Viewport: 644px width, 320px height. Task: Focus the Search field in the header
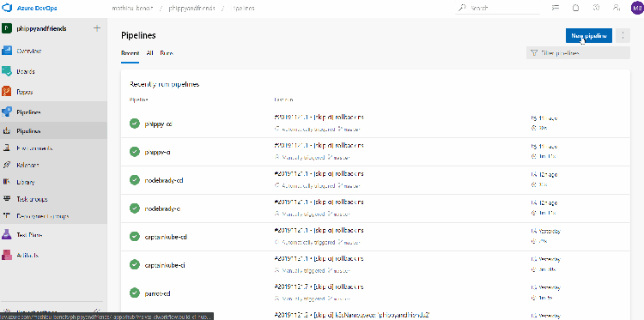pos(498,8)
